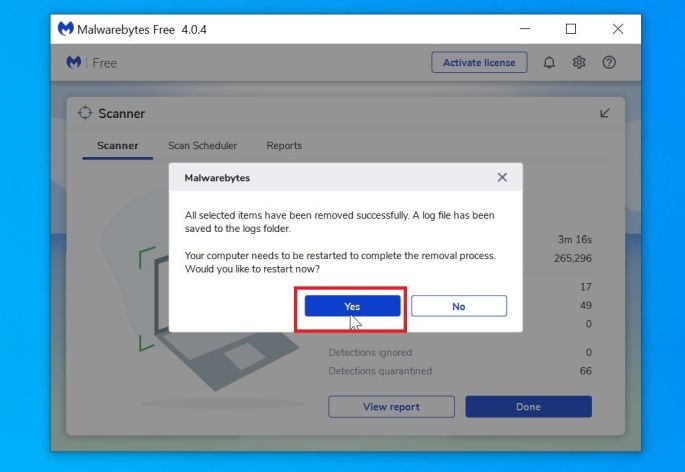Viewport: 685px width, 472px height.
Task: Click Malwarebytes logo next to Free
Action: 73,62
